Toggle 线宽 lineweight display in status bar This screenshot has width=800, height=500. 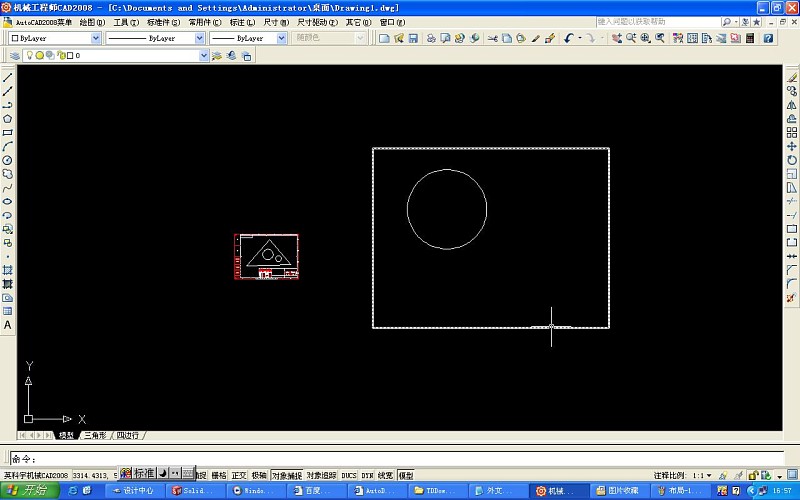point(385,476)
